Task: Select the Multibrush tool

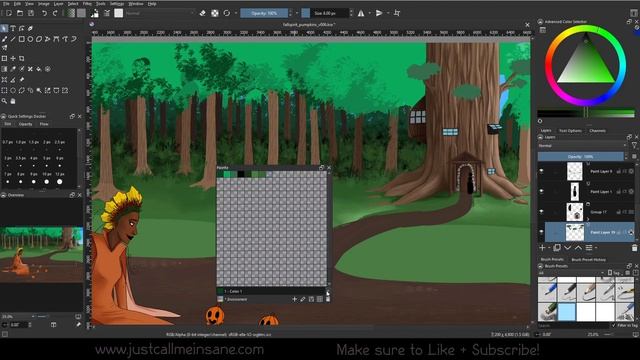Action: [x=4, y=48]
